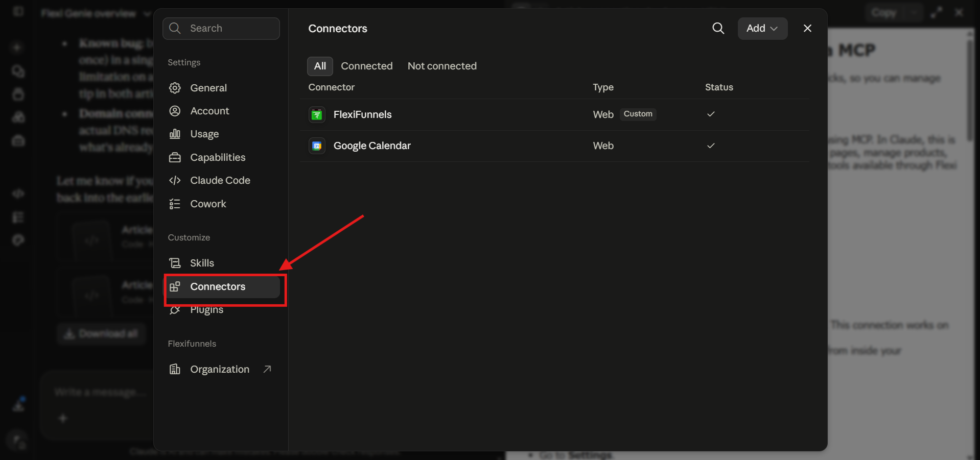Image resolution: width=980 pixels, height=460 pixels.
Task: Click the Usage bar chart icon
Action: [175, 134]
